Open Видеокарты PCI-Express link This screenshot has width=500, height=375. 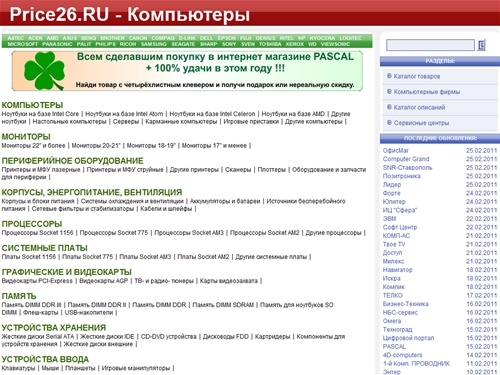pos(37,281)
